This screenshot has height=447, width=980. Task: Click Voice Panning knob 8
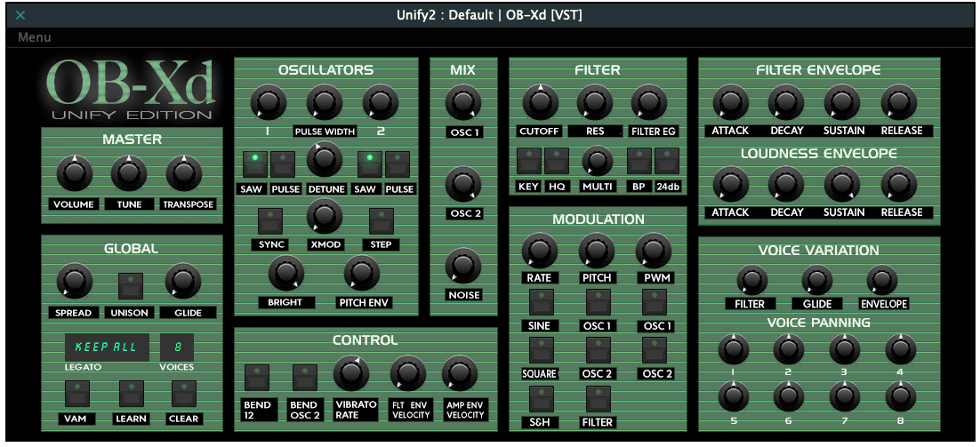pyautogui.click(x=901, y=396)
